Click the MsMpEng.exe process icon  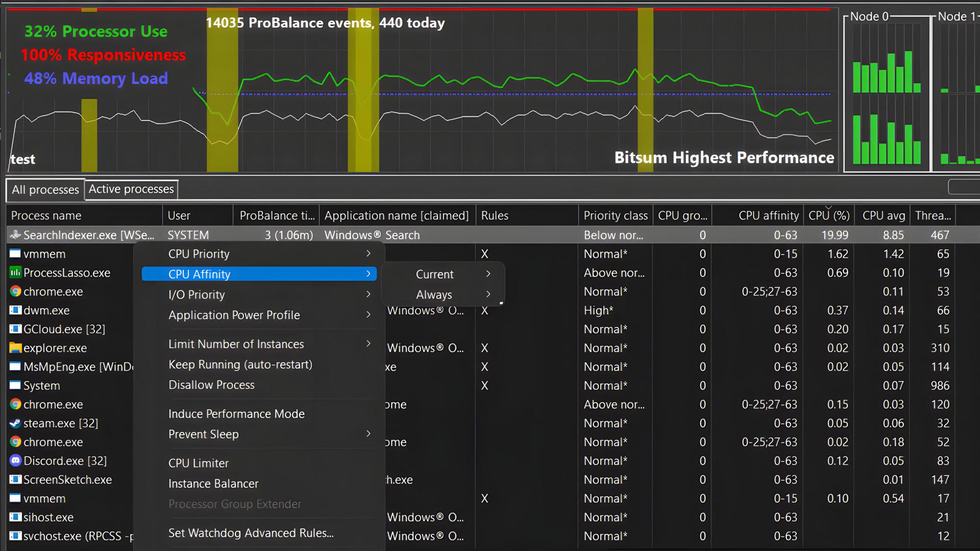(15, 367)
